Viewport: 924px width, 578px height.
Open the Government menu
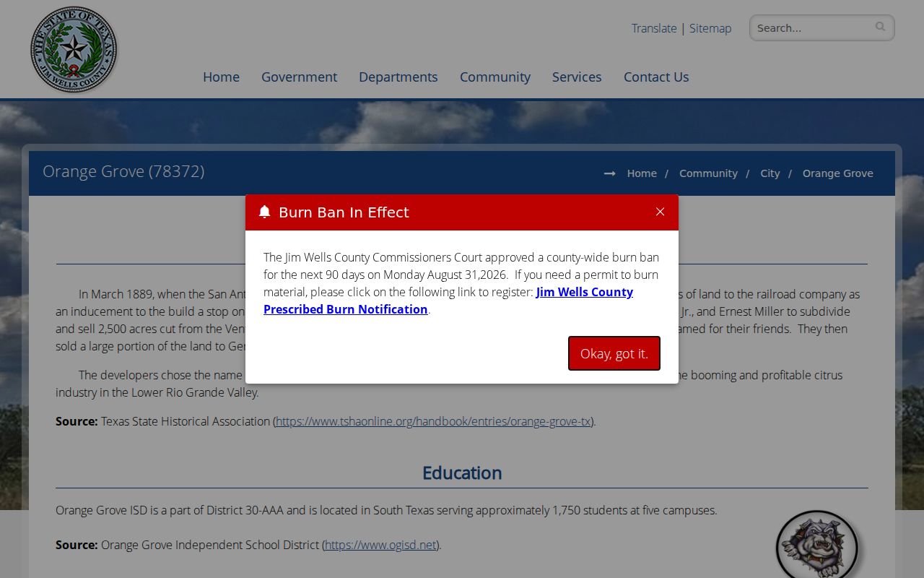(x=299, y=77)
